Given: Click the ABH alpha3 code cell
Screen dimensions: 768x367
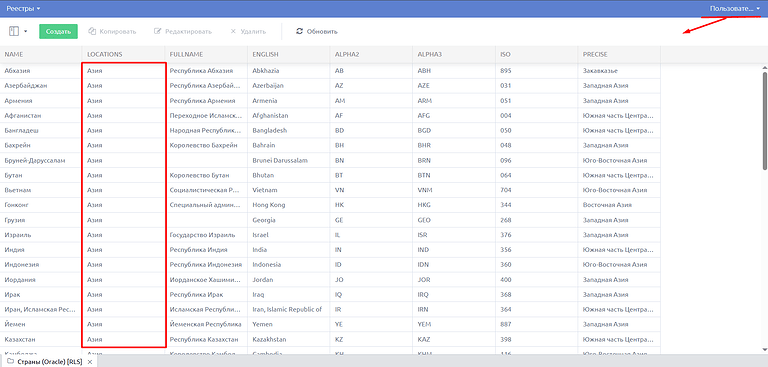Looking at the screenshot, I should [x=454, y=71].
